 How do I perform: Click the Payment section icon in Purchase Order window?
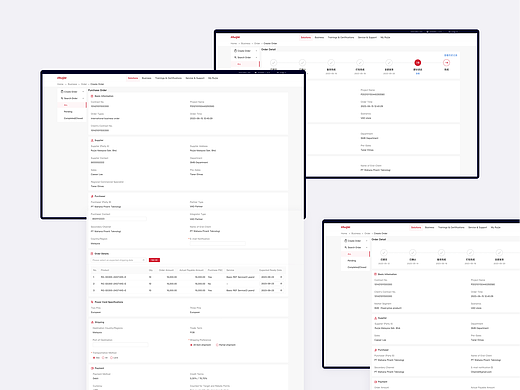[x=92, y=368]
